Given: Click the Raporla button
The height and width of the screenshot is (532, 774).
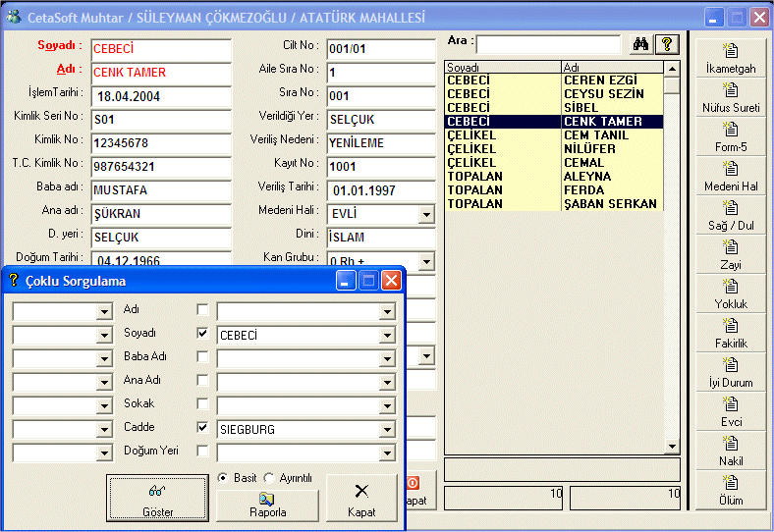Looking at the screenshot, I should [x=268, y=505].
